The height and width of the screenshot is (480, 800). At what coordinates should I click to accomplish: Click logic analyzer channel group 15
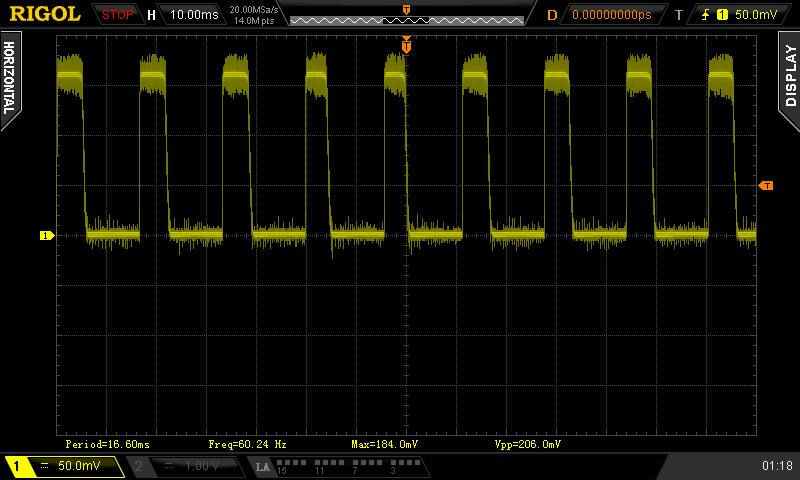(291, 466)
